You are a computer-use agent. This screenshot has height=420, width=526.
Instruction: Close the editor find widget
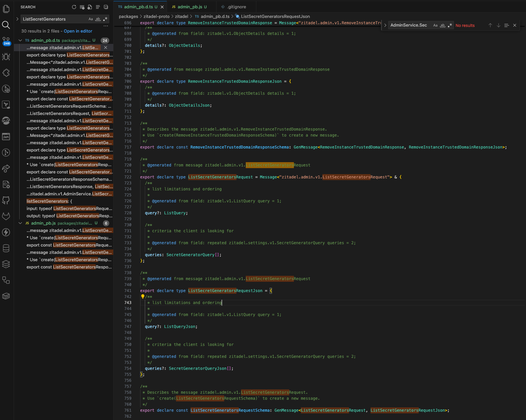pyautogui.click(x=515, y=25)
